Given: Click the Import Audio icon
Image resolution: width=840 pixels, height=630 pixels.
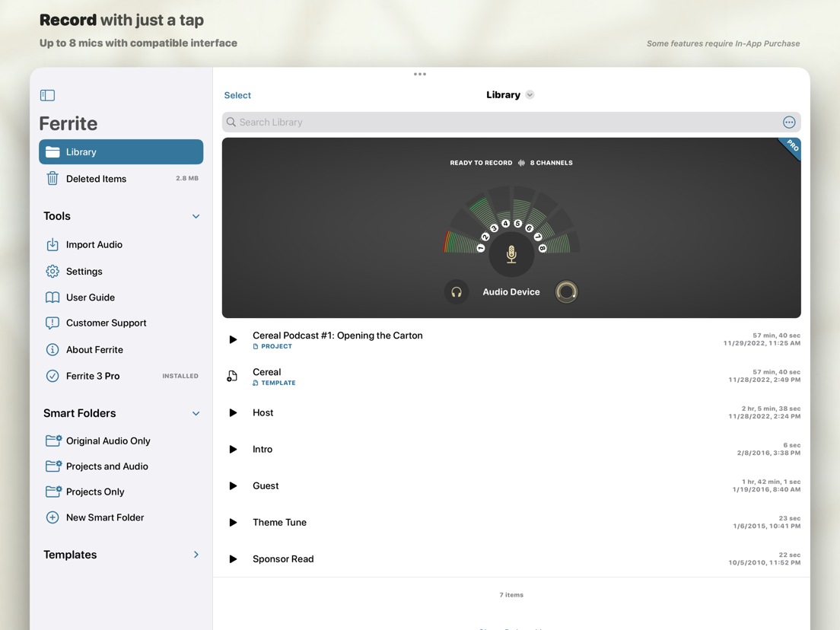Looking at the screenshot, I should pos(52,245).
